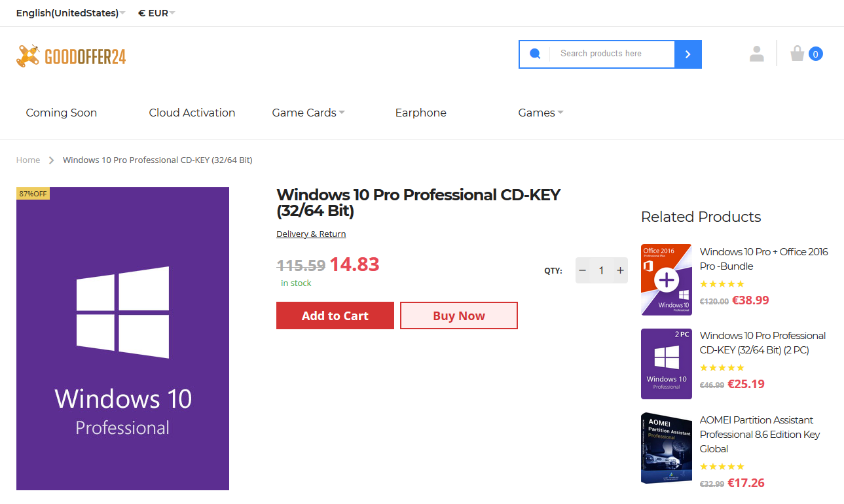Click the crossed-out €46.99 price
This screenshot has height=504, width=844.
point(712,386)
